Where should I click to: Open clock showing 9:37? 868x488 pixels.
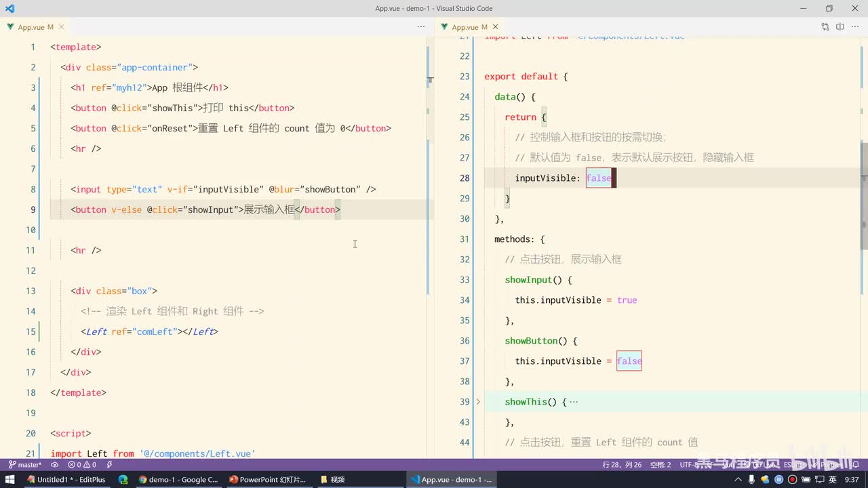852,479
